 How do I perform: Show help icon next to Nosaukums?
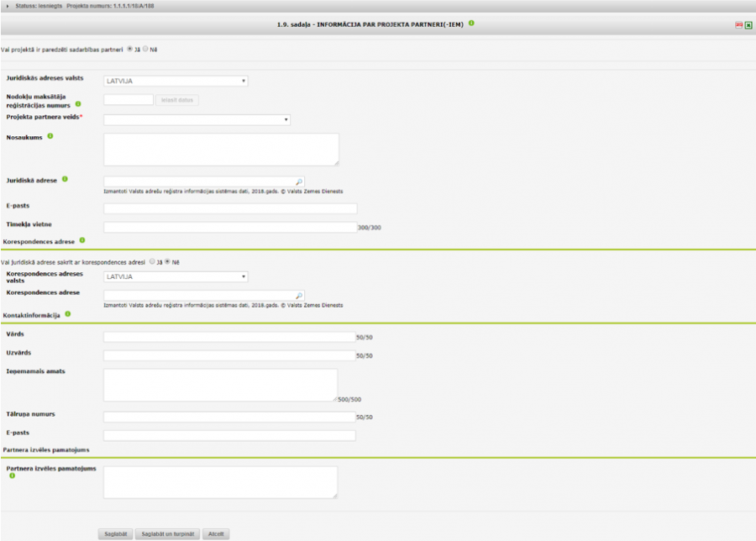50,136
